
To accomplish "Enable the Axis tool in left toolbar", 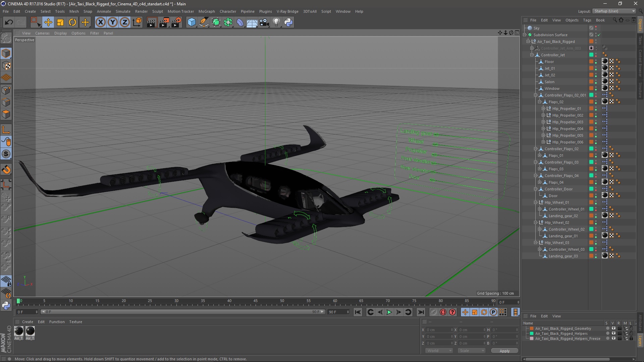I will [6, 130].
